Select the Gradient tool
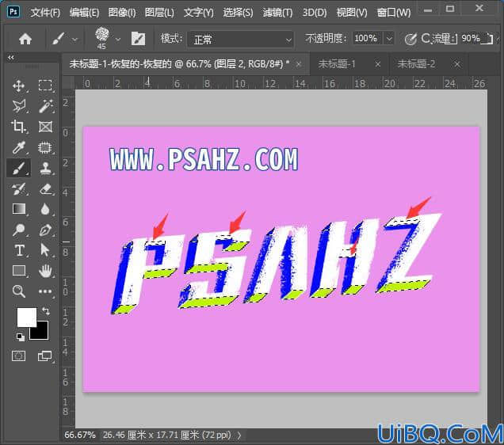This screenshot has height=445, width=504. 19,209
